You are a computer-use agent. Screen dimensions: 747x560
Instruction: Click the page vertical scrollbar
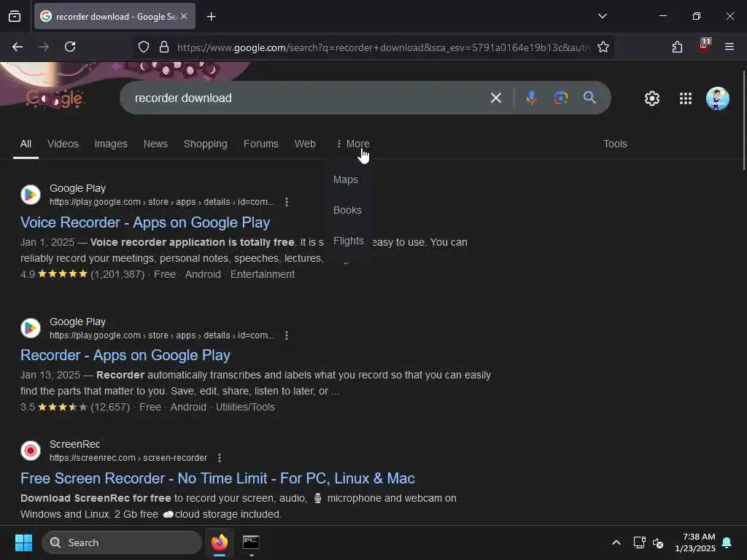[743, 120]
